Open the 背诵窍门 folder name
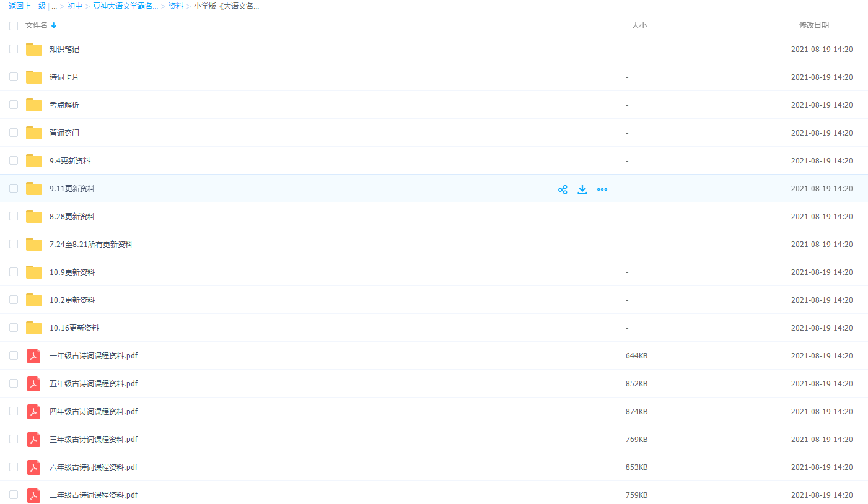 (x=64, y=133)
